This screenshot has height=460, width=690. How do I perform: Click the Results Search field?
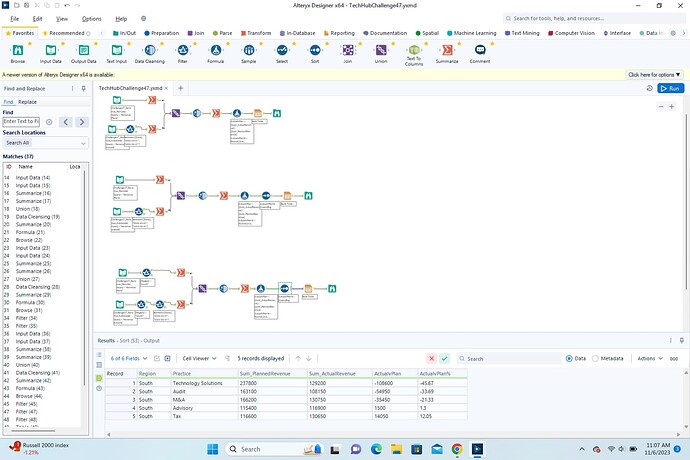[509, 358]
